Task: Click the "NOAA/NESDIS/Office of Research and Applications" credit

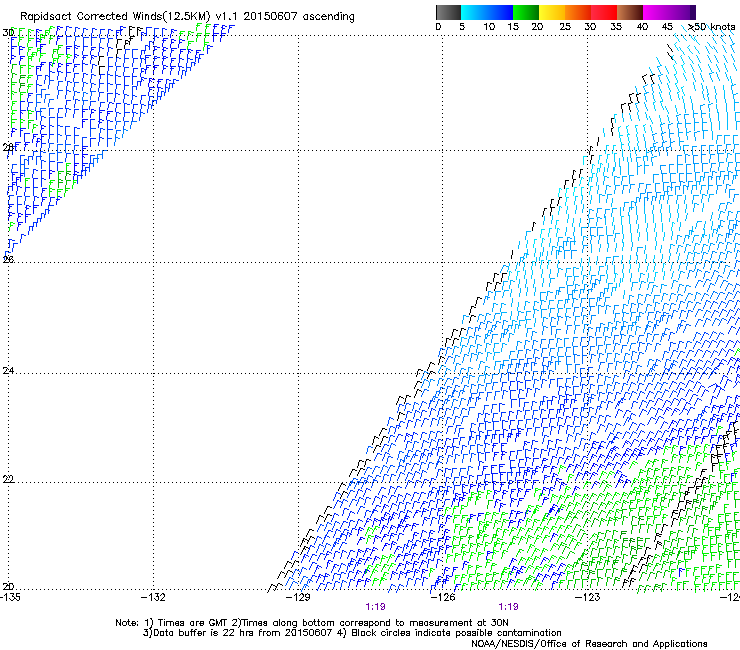Action: click(x=589, y=644)
